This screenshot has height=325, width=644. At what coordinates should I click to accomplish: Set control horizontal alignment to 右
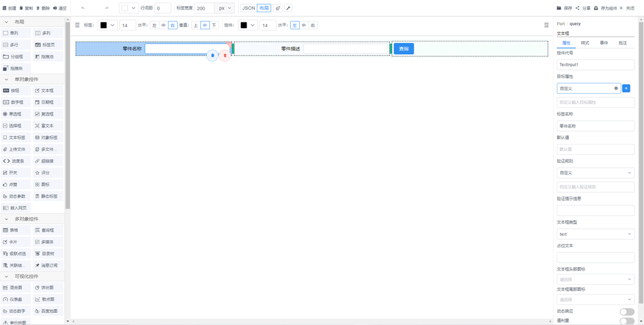[313, 26]
